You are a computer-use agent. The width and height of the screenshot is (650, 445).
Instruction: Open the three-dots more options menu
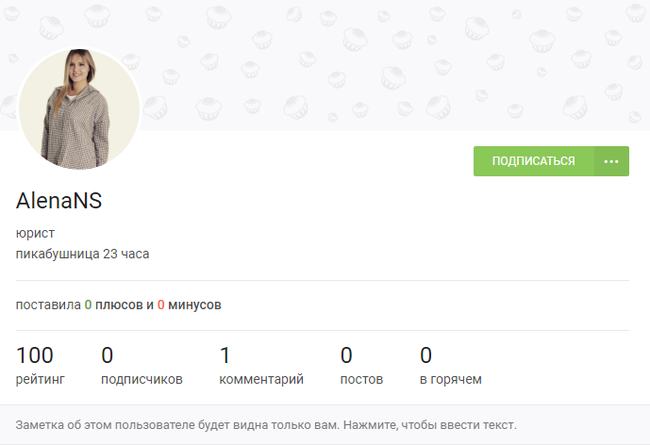pyautogui.click(x=612, y=161)
